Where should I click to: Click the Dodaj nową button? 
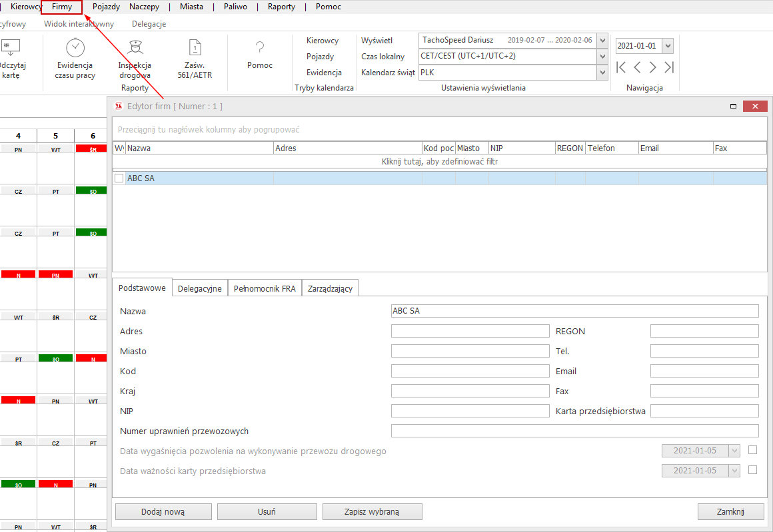163,512
